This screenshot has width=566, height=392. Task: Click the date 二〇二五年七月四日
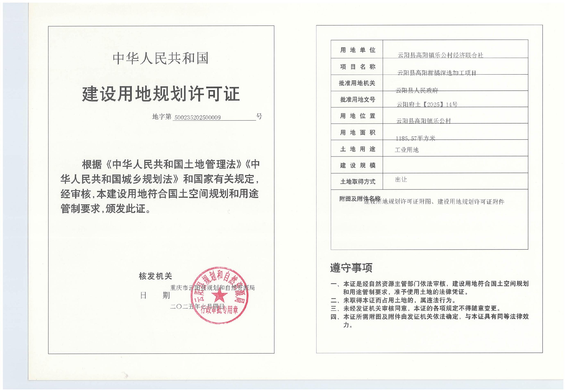[x=197, y=306]
